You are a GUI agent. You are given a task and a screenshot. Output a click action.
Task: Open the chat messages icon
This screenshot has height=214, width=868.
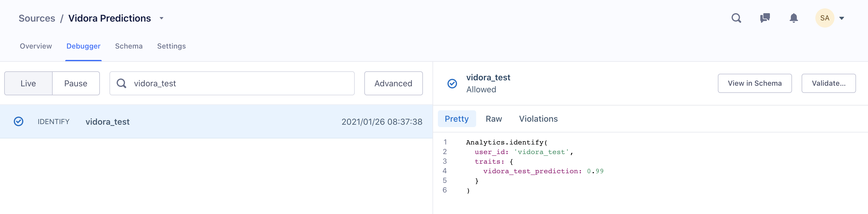[765, 18]
